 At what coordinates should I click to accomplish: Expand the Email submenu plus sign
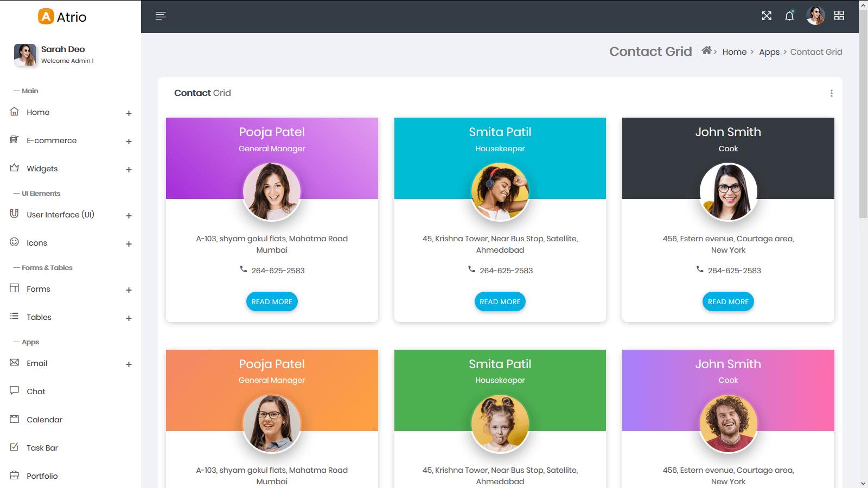coord(129,364)
